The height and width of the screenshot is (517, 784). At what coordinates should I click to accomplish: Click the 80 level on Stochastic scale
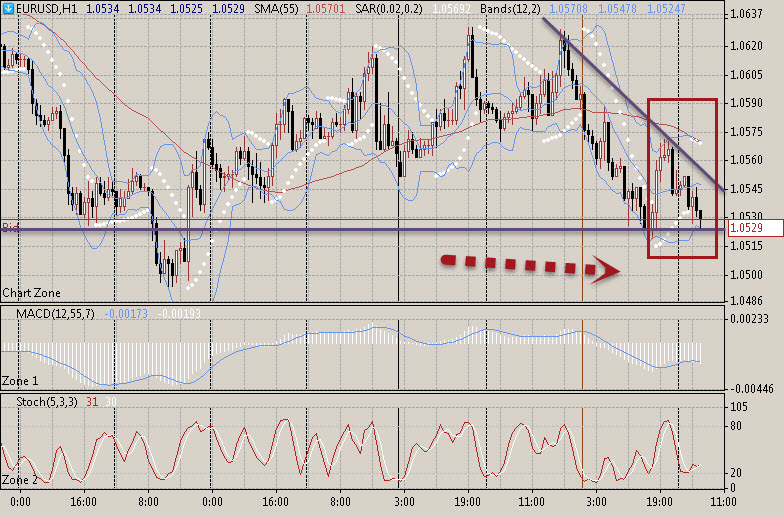pos(735,426)
